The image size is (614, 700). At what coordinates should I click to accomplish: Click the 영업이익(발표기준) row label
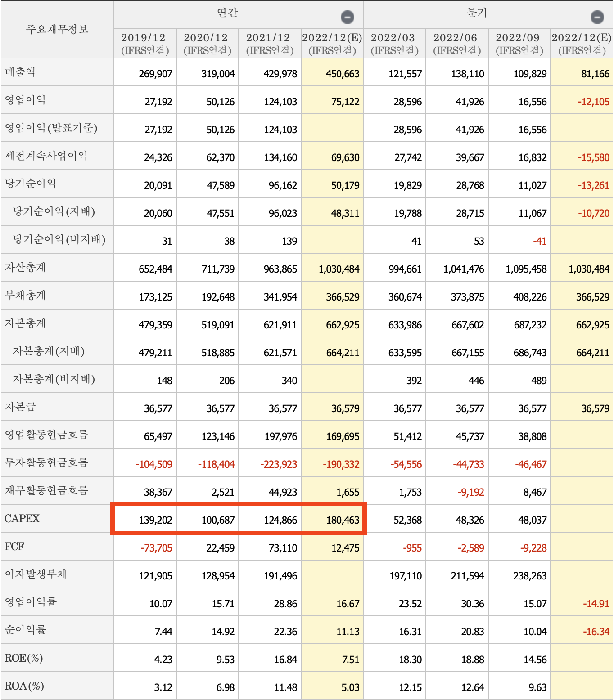pos(51,128)
